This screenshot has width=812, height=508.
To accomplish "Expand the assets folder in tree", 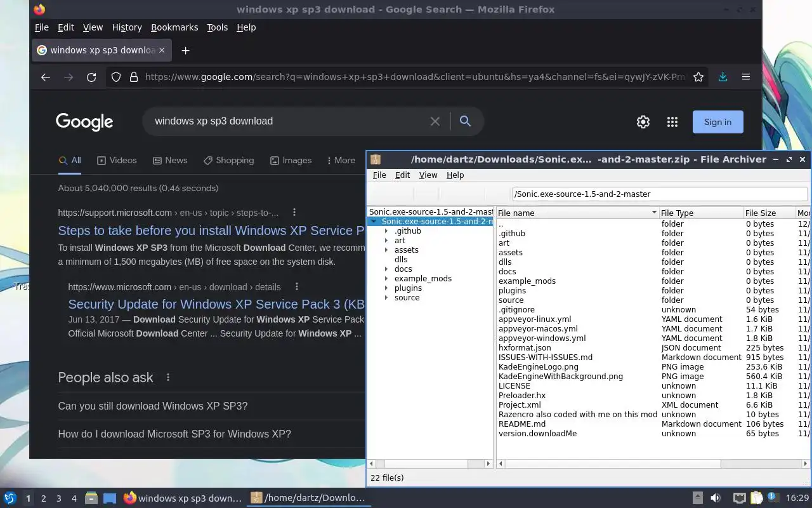I will pos(386,250).
